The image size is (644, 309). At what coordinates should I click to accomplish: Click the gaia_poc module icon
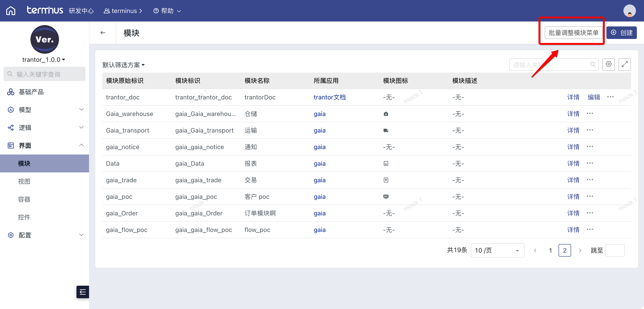[x=386, y=197]
